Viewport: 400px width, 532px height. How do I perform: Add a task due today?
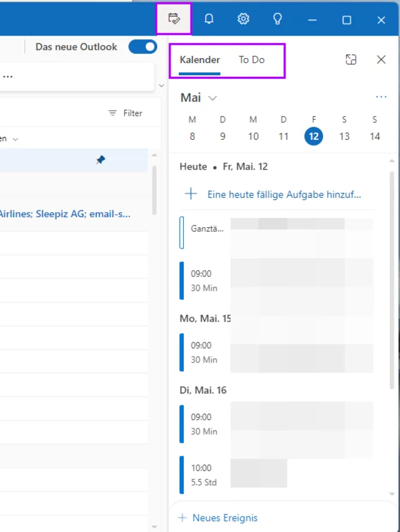[x=284, y=194]
